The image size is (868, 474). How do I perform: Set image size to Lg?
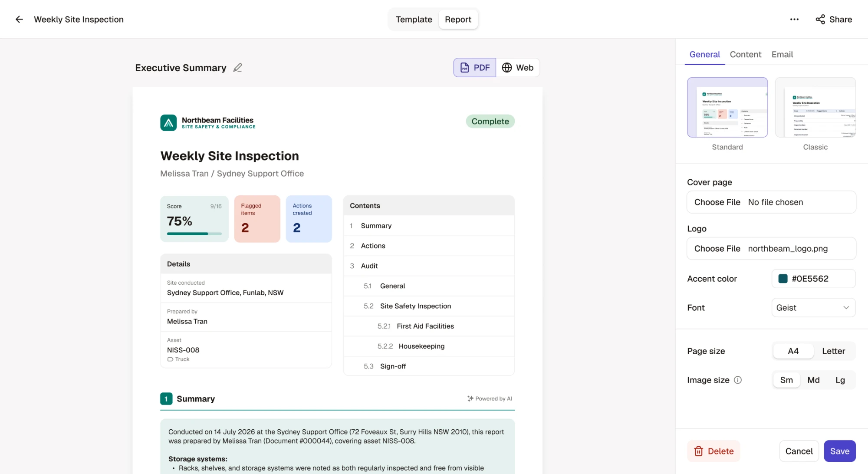pyautogui.click(x=840, y=380)
